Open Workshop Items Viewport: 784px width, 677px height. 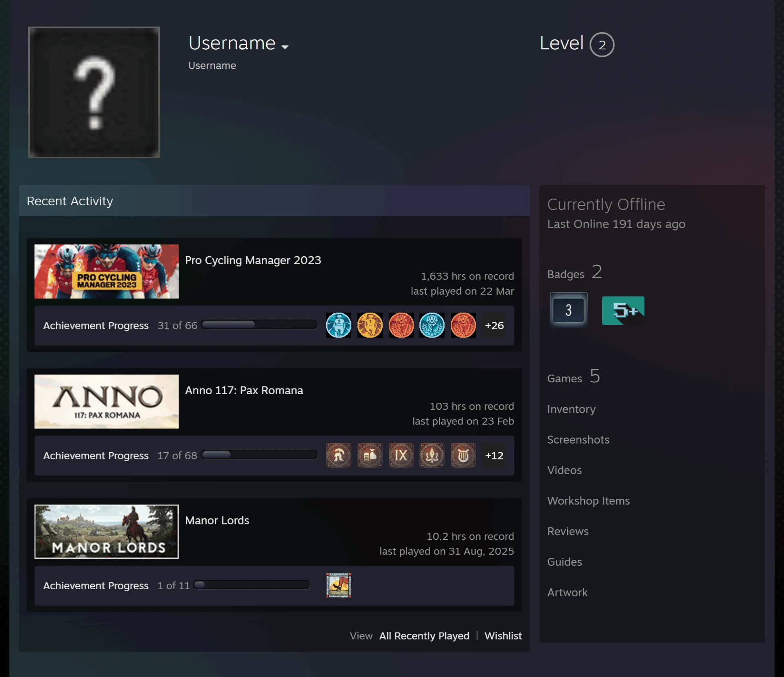pos(588,501)
